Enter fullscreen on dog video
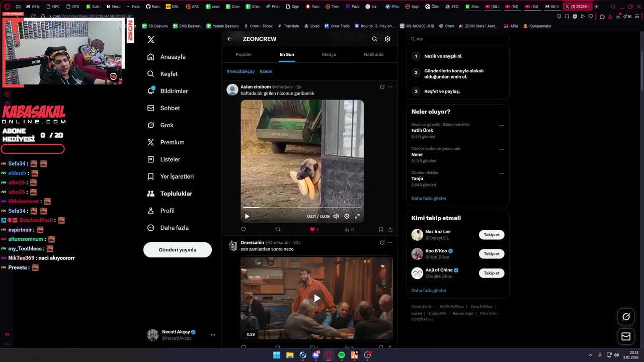The width and height of the screenshot is (644, 362). (357, 216)
